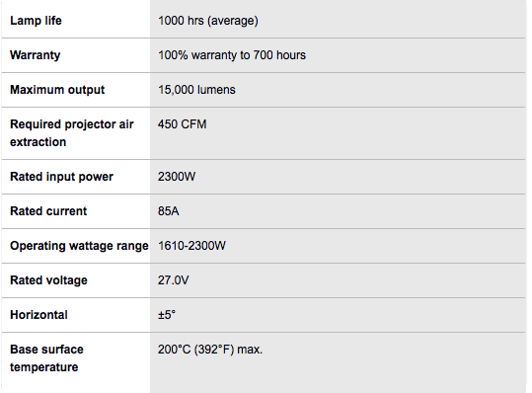
Task: Select the 100% warranty to 700 hours text
Action: point(232,55)
